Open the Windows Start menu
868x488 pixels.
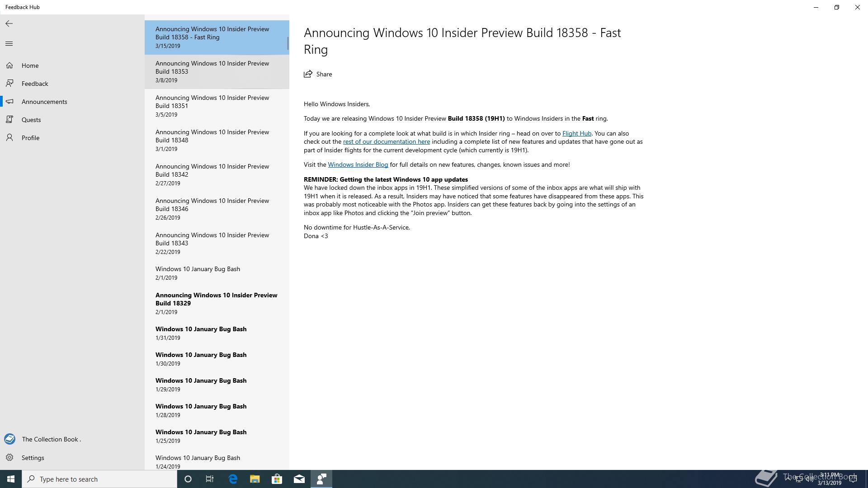click(x=11, y=479)
